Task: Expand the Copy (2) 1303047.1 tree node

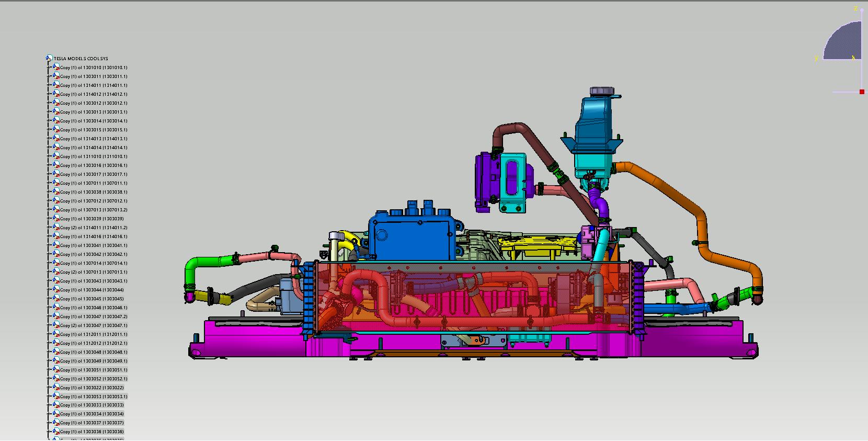Action: [x=49, y=325]
